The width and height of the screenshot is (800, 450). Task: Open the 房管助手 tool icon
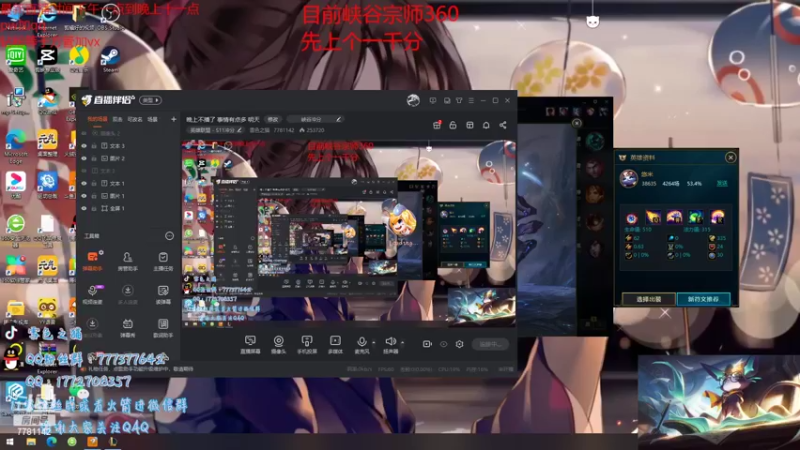click(128, 261)
